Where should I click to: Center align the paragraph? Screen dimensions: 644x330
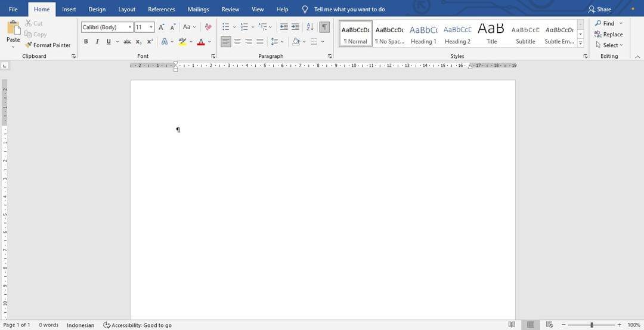237,42
